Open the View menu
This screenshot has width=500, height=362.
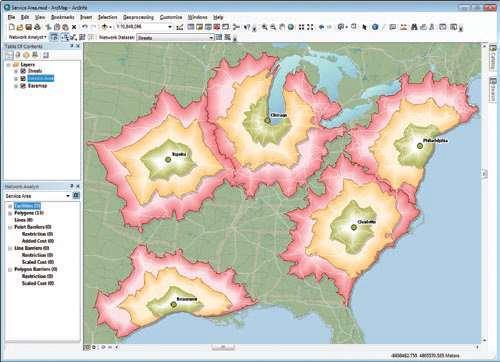[40, 17]
